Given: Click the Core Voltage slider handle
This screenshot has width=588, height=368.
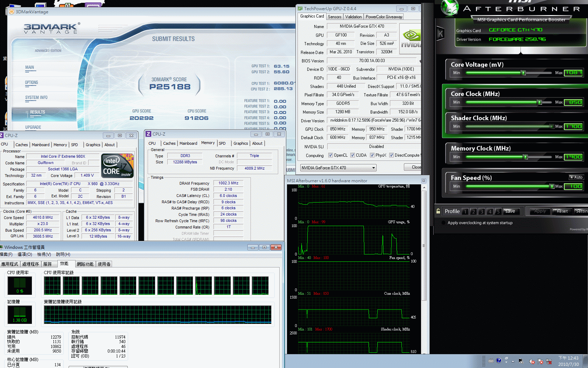Looking at the screenshot, I should [524, 73].
